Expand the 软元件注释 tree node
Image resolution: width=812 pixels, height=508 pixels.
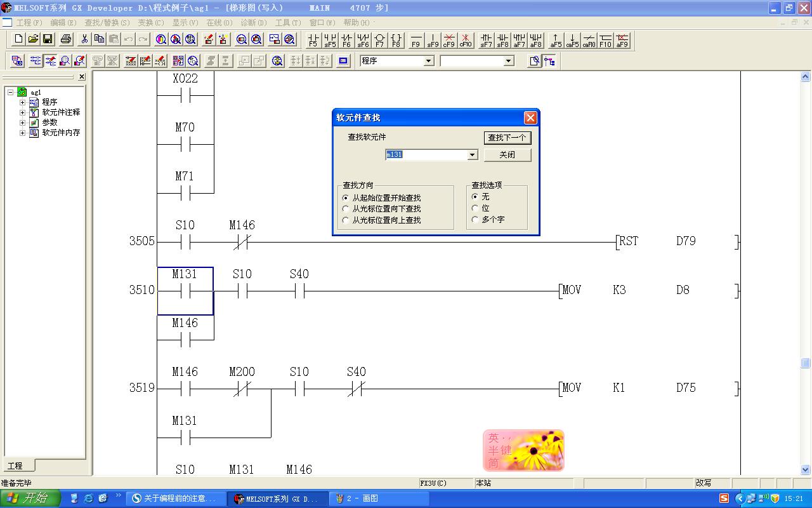pos(22,112)
